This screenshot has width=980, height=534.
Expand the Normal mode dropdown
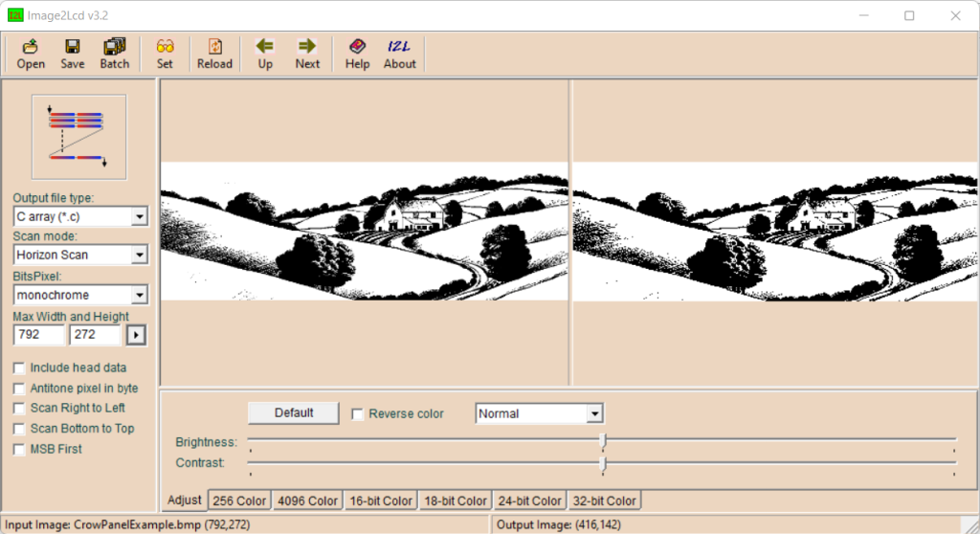594,414
